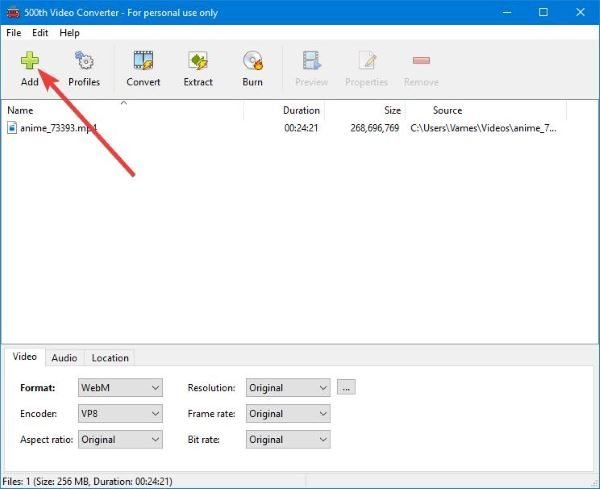The width and height of the screenshot is (600, 489).
Task: Open the Edit menu
Action: pyautogui.click(x=40, y=33)
